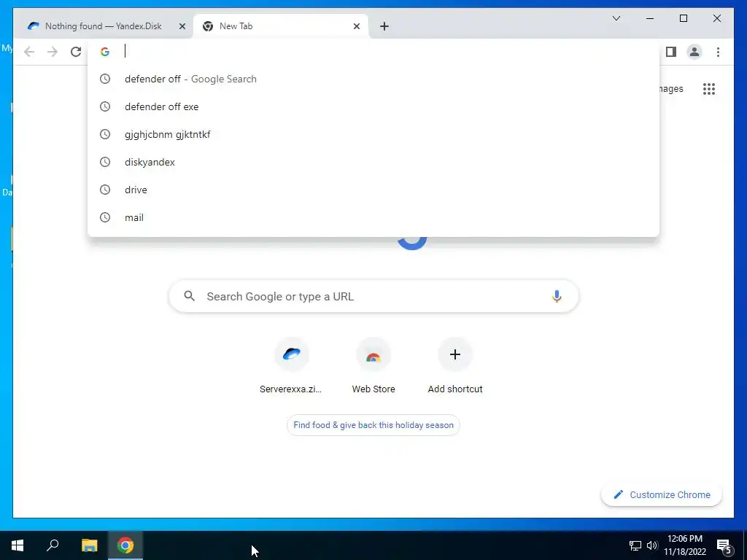Open the tab search chevron
The height and width of the screenshot is (560, 747).
point(616,18)
